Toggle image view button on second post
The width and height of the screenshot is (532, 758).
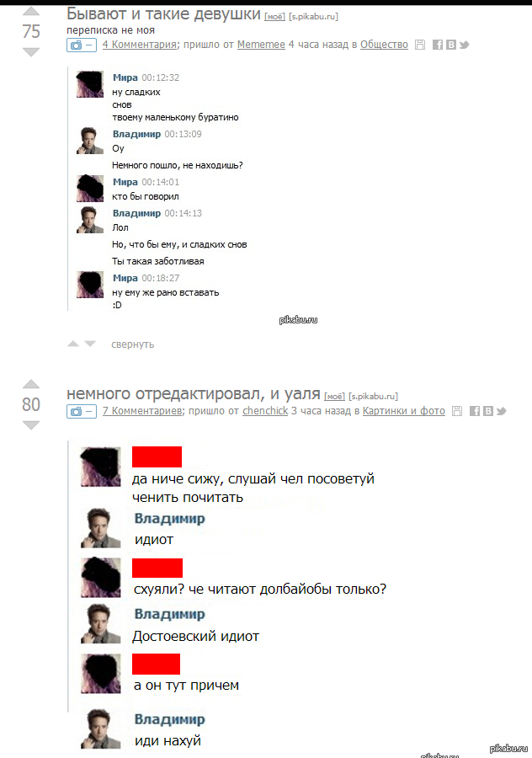(x=81, y=411)
